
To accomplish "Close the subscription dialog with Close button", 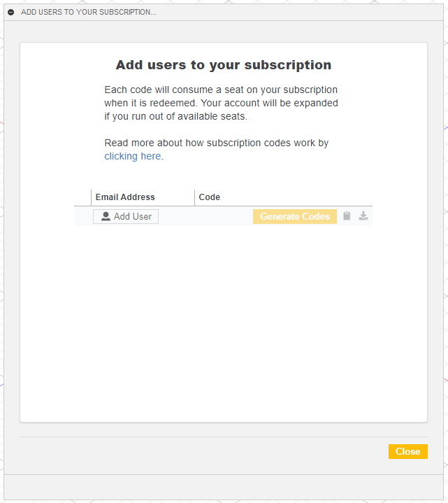I will (407, 452).
